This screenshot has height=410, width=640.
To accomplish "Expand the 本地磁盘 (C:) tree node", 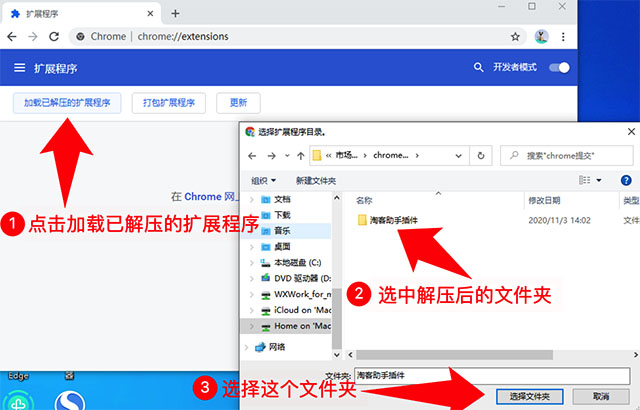I will pos(252,263).
